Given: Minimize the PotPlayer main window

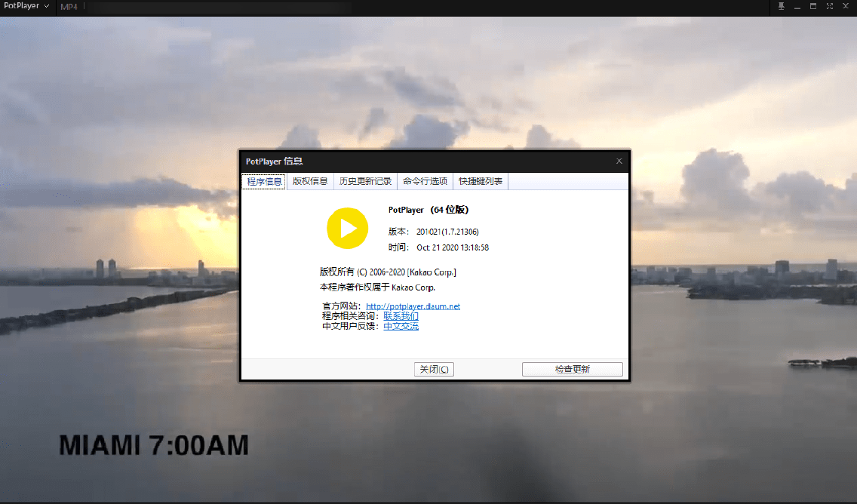Looking at the screenshot, I should tap(797, 6).
